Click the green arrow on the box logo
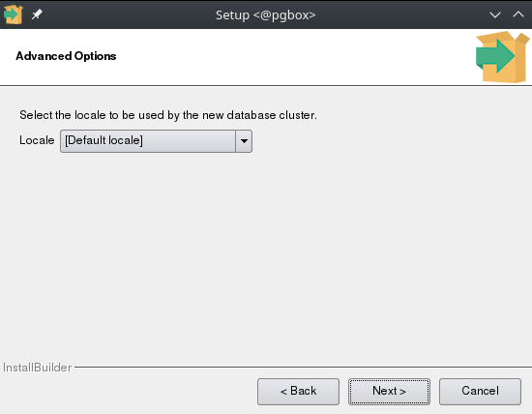 [495, 56]
